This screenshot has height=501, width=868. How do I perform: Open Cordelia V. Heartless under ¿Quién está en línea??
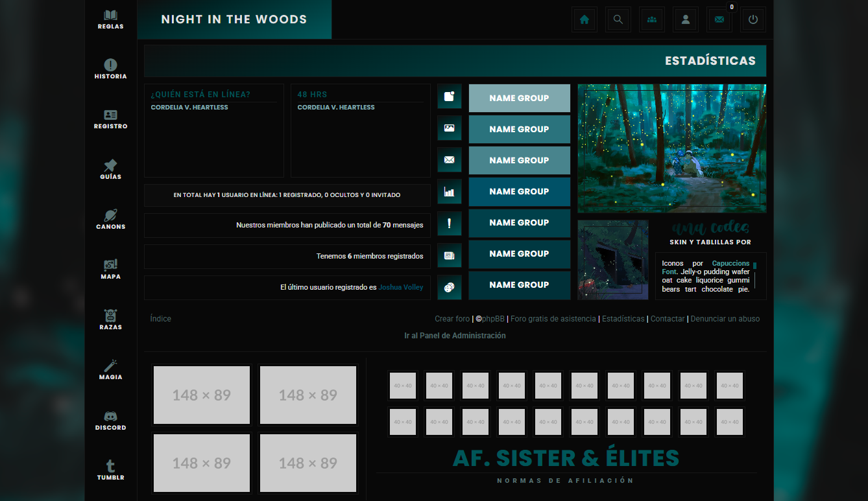coord(189,108)
